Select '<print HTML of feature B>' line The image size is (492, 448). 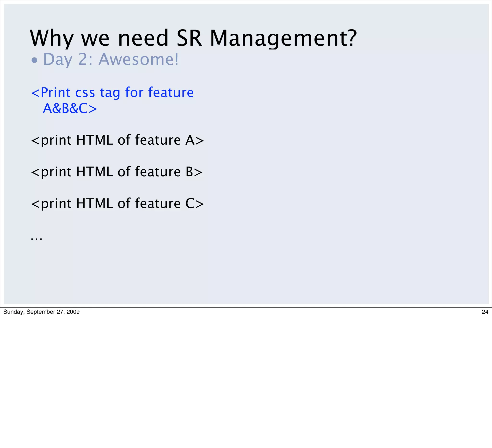[x=117, y=172]
